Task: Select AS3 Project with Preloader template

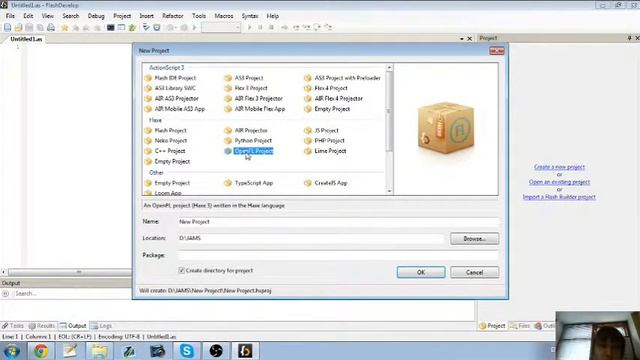Action: point(342,78)
